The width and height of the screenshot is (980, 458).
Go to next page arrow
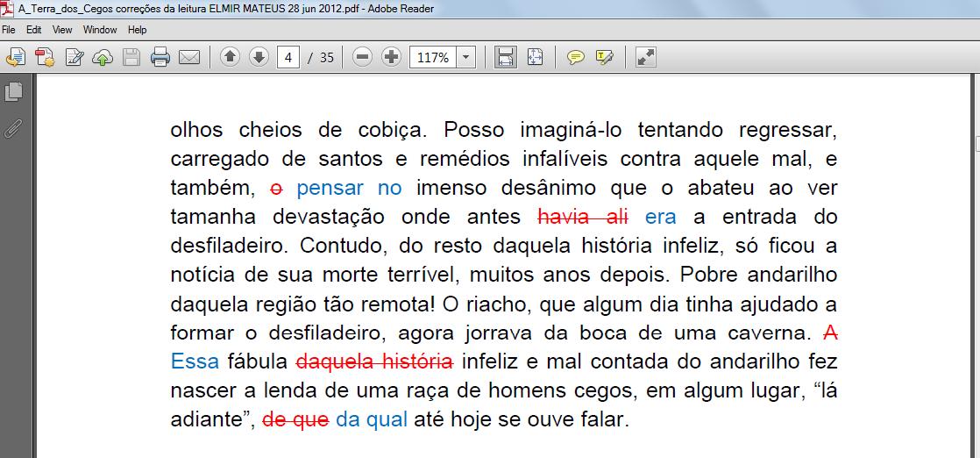pyautogui.click(x=258, y=58)
